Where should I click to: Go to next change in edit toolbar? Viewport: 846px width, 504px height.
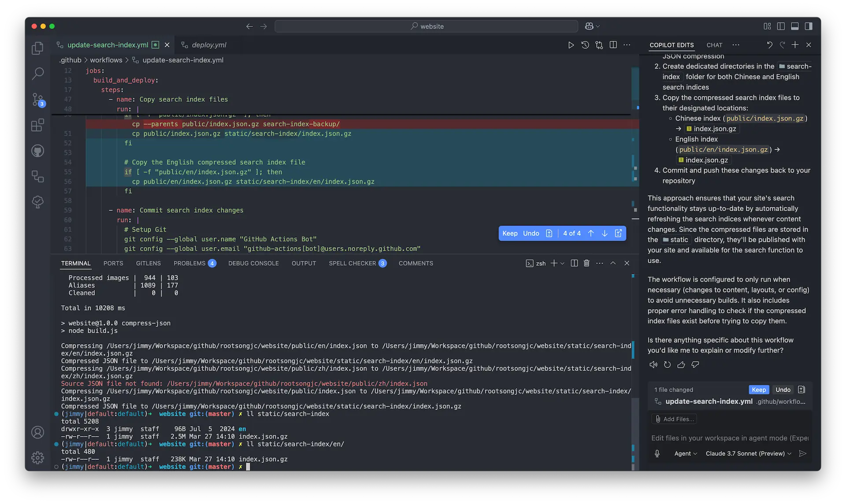point(605,233)
